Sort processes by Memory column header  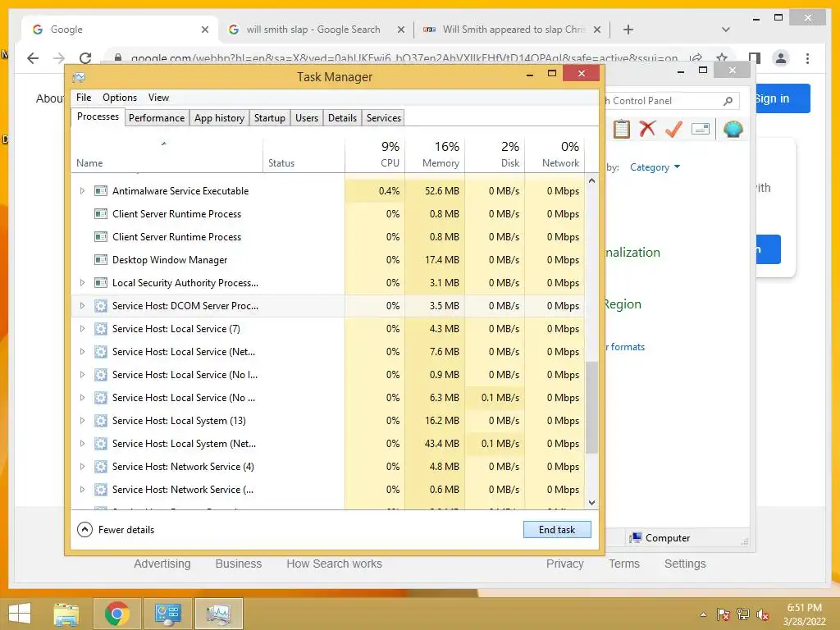pos(435,154)
